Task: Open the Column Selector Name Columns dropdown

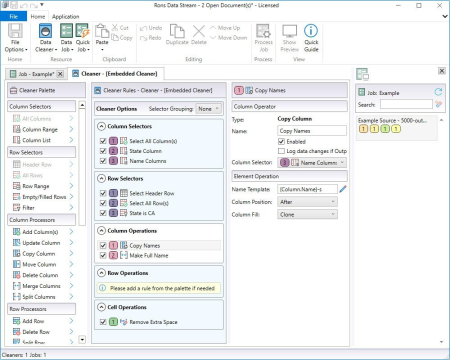Action: tap(312, 163)
